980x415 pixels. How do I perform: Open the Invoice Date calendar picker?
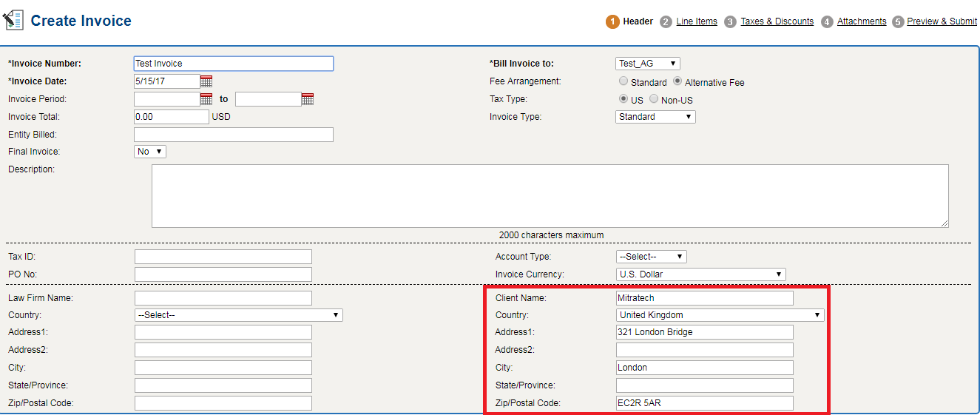point(206,81)
